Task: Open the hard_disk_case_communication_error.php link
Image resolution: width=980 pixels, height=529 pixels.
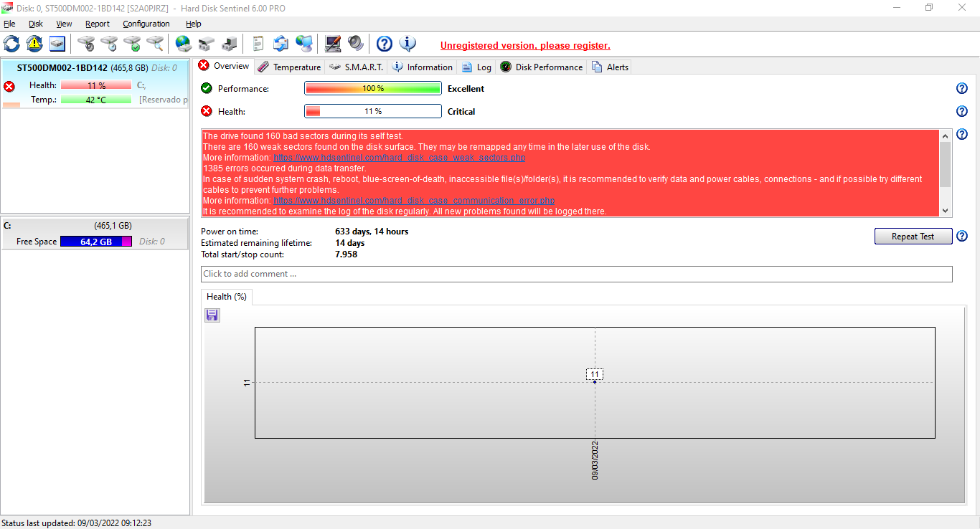Action: (414, 201)
